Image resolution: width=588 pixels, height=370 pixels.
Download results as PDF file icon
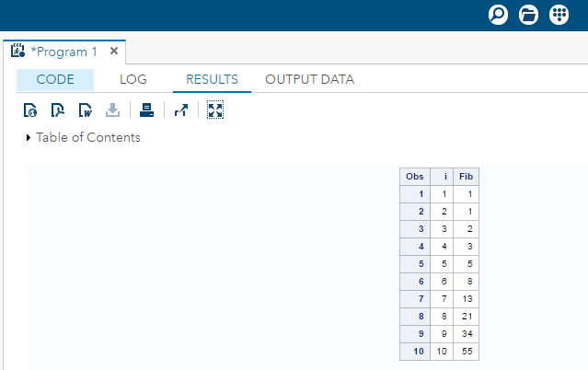58,110
